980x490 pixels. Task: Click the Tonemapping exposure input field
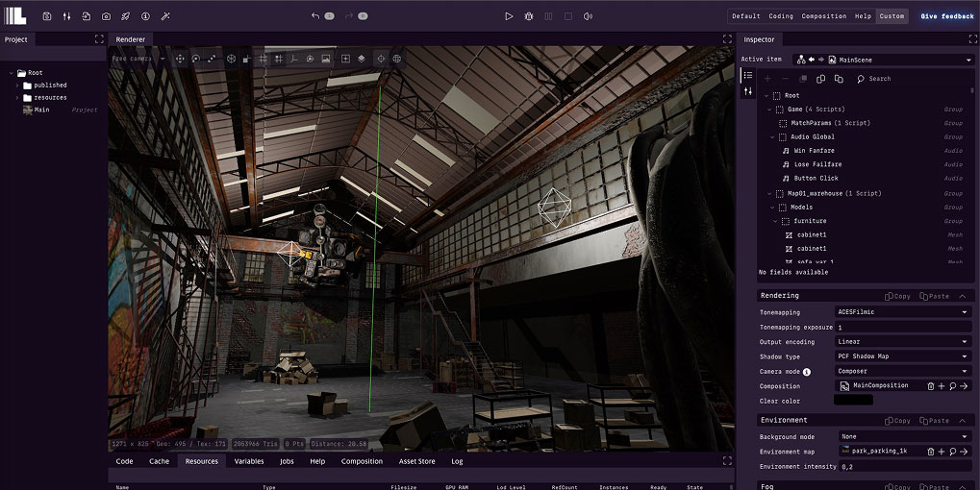(902, 327)
